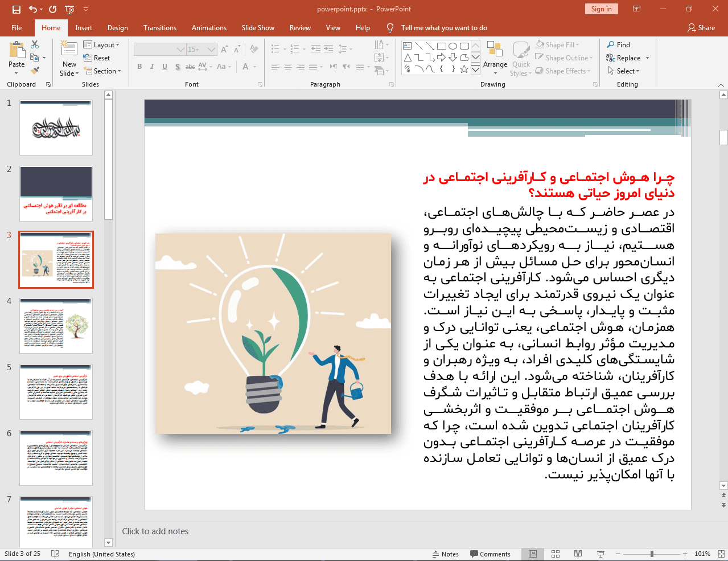
Task: Adjust the zoom slider handle
Action: pyautogui.click(x=652, y=554)
